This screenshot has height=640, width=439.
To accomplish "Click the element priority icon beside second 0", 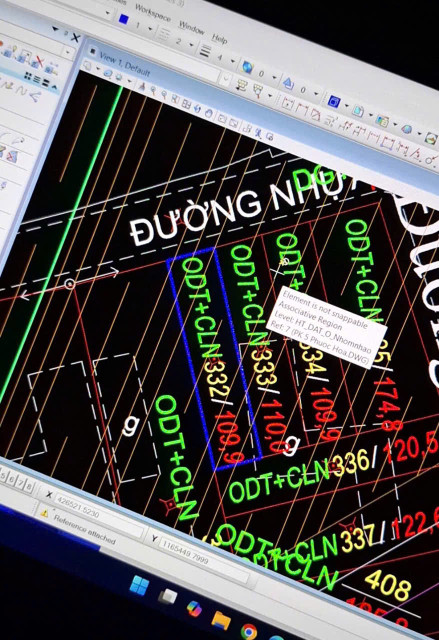I will click(288, 83).
